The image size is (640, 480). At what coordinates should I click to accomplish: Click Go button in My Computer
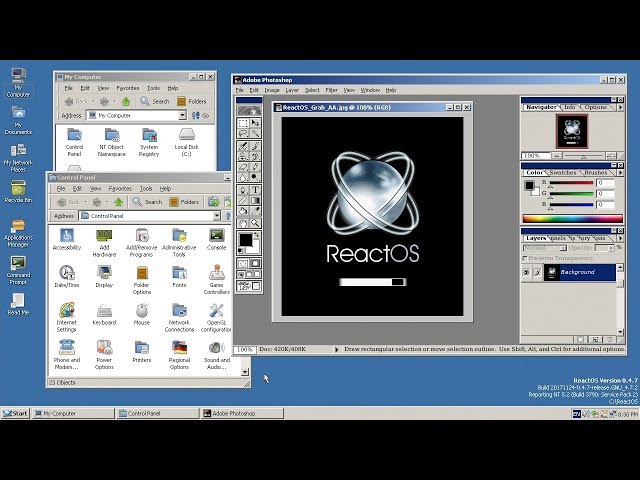click(x=201, y=116)
